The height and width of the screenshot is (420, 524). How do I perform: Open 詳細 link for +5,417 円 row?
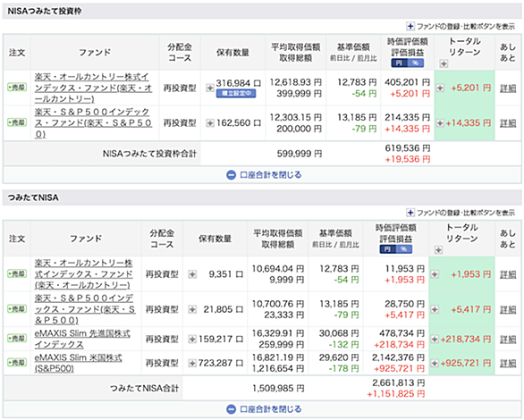click(x=508, y=309)
